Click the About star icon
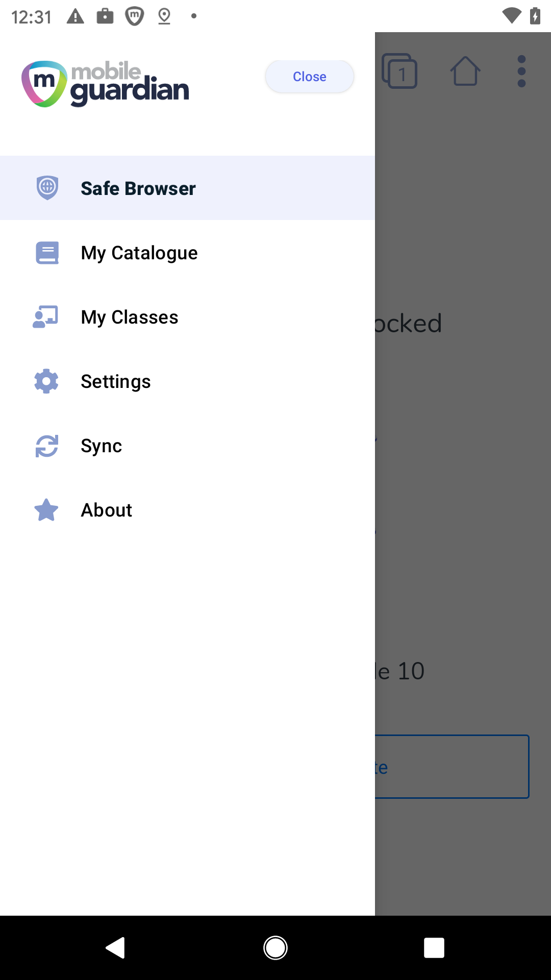This screenshot has width=551, height=980. 46,510
